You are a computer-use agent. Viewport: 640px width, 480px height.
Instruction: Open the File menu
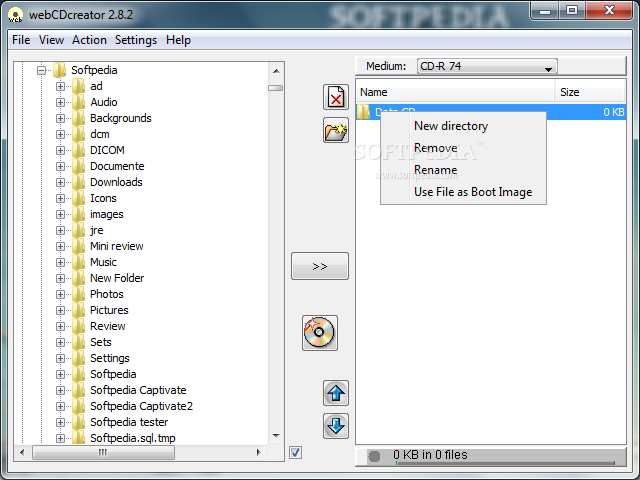21,40
